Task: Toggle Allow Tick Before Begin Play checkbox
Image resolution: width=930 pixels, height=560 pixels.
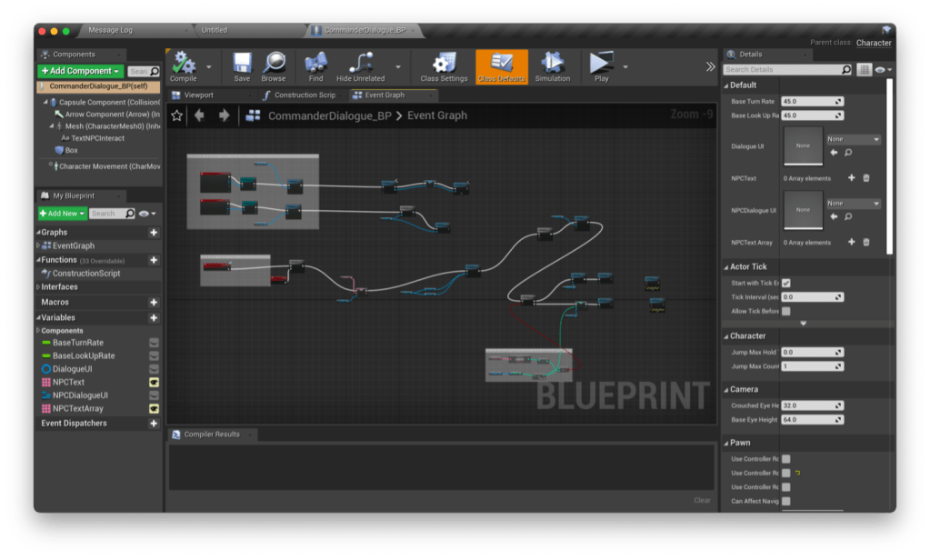Action: coord(786,311)
